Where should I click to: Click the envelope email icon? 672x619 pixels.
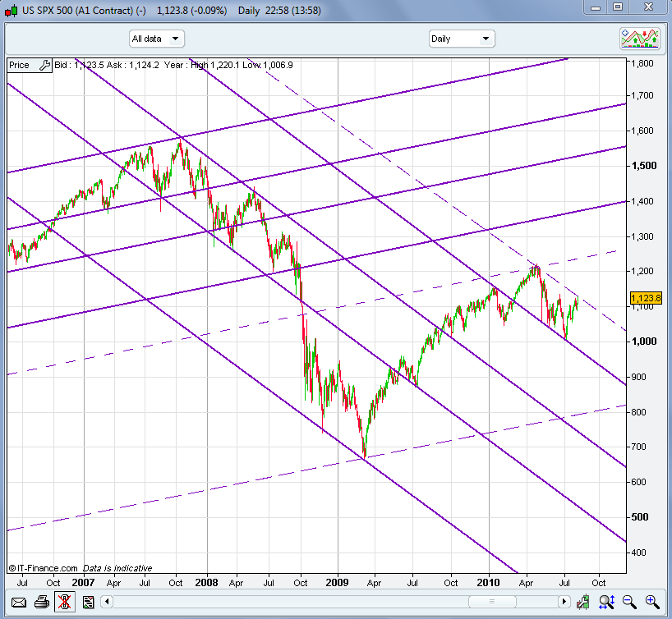(18, 603)
